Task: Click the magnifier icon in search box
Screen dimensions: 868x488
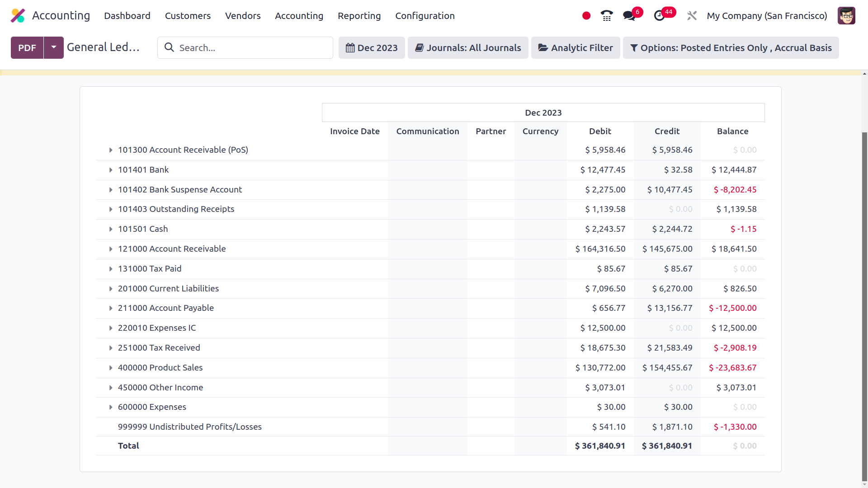Action: coord(169,47)
